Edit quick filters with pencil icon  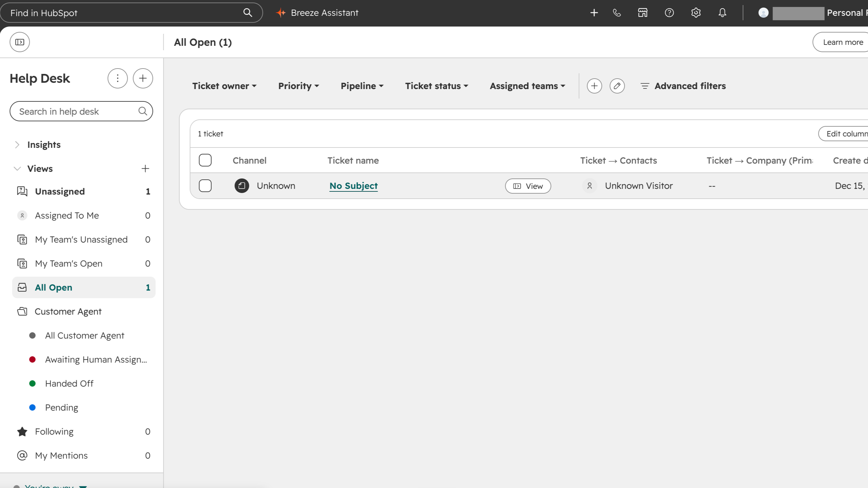[617, 86]
